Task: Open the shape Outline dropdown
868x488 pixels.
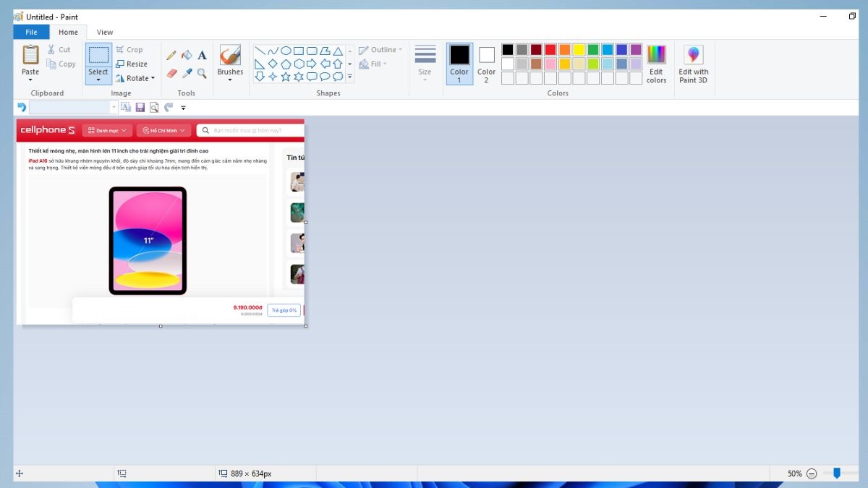Action: coord(381,50)
